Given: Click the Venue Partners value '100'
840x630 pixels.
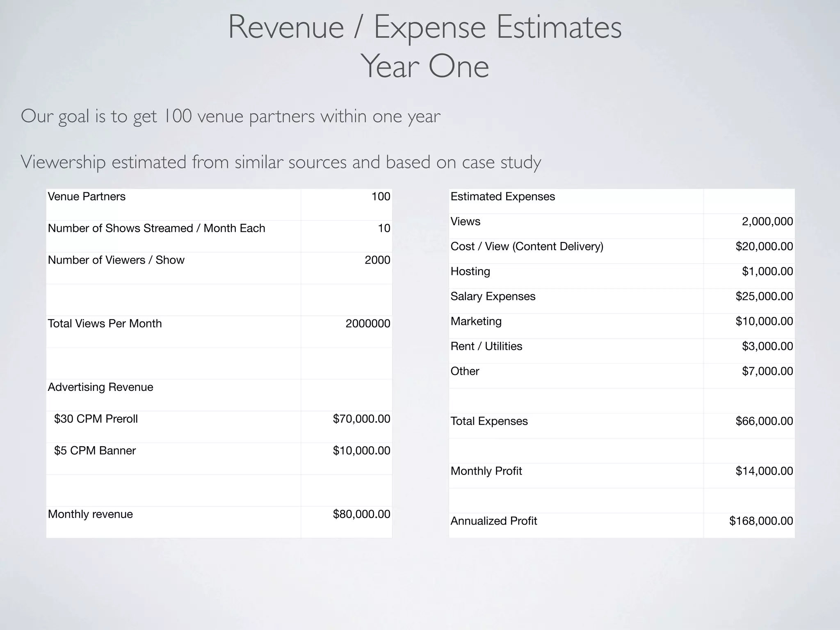Looking at the screenshot, I should (x=381, y=196).
